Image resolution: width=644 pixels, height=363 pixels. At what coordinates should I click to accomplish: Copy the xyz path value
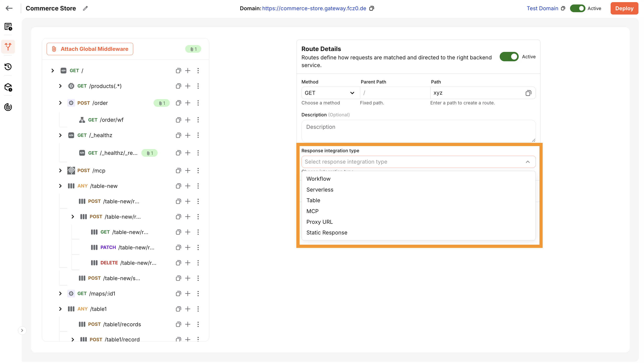(x=528, y=93)
